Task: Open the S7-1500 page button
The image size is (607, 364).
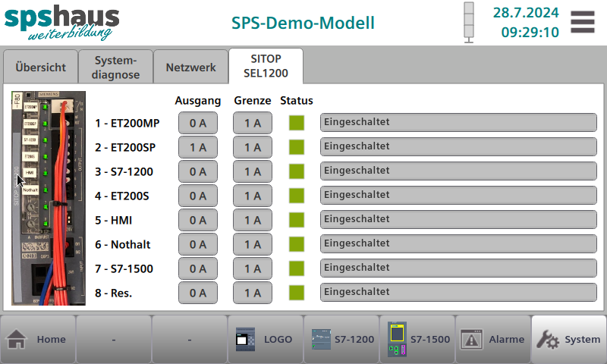Action: [417, 339]
